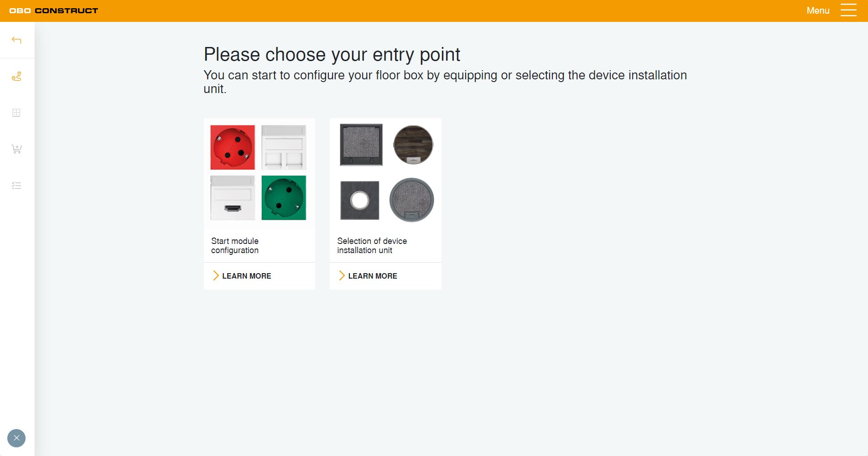Click the OBO Construct logo

tap(54, 10)
